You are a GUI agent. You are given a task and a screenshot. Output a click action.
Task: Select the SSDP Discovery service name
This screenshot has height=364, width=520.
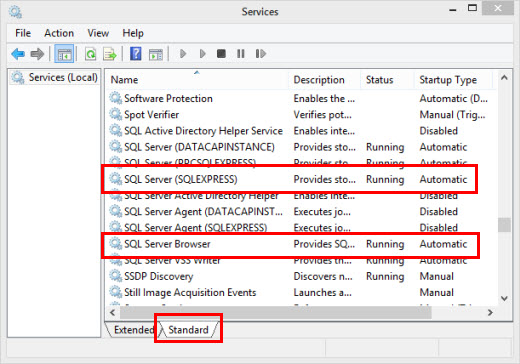point(159,276)
